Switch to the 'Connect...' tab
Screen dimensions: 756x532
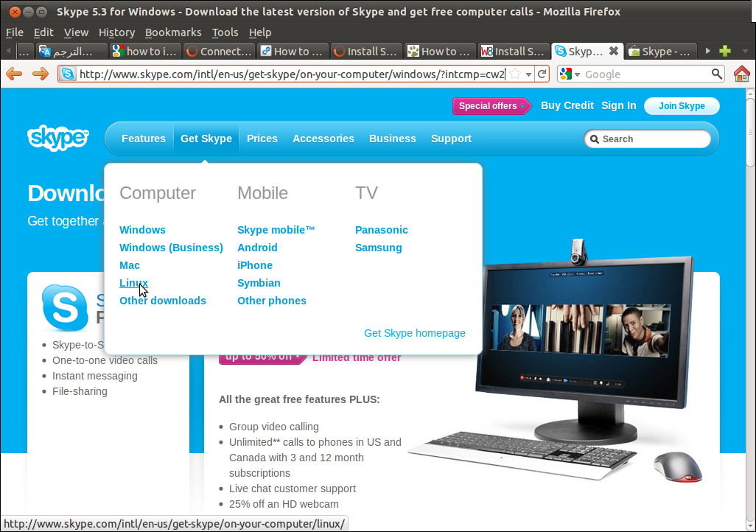(219, 51)
